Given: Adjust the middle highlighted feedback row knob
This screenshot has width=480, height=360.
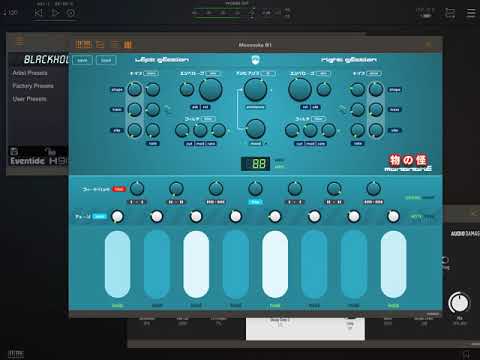Looking at the screenshot, I should tap(255, 189).
